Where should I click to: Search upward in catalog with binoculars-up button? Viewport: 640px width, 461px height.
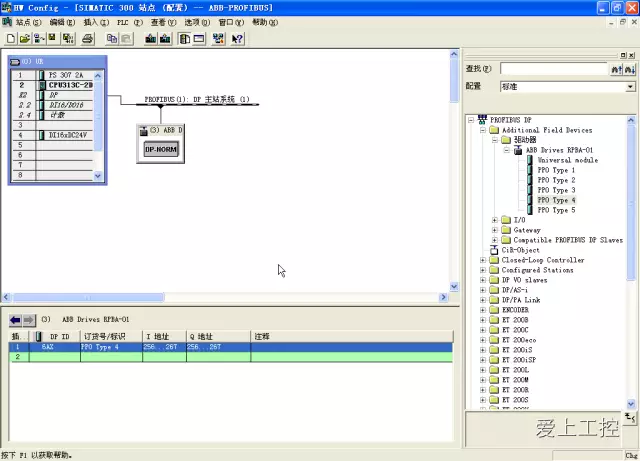coord(616,69)
